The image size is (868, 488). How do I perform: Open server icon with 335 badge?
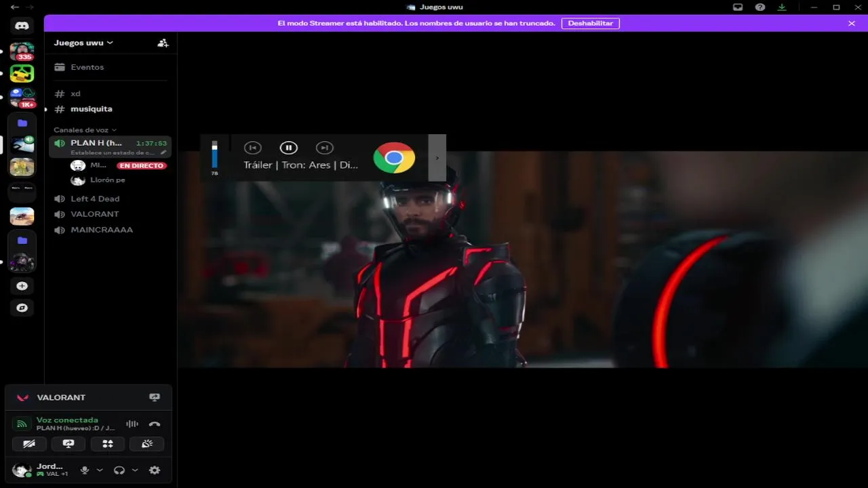coord(22,52)
